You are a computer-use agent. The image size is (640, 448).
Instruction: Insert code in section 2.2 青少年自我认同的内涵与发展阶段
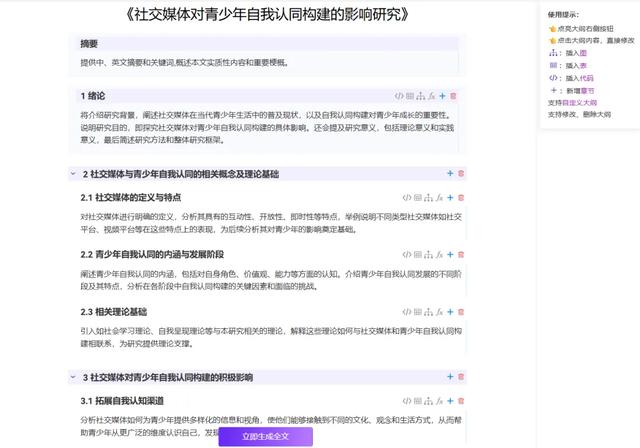click(x=407, y=255)
